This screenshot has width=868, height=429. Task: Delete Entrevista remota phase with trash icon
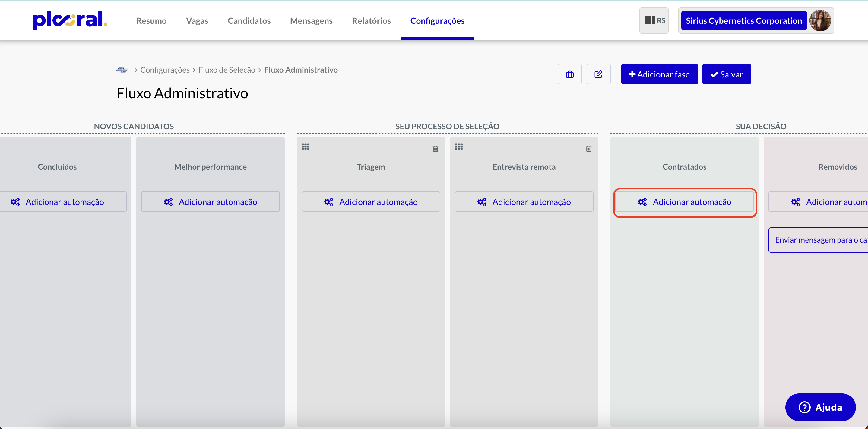click(589, 149)
